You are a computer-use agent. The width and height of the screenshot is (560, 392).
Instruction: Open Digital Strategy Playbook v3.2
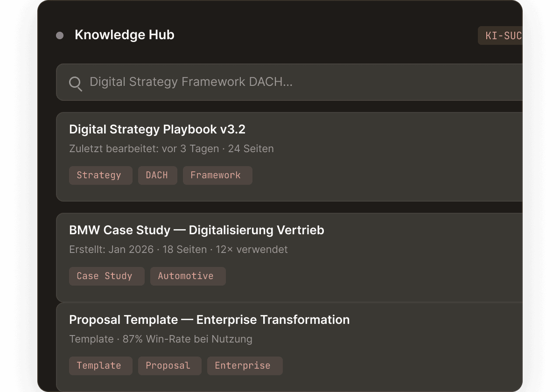click(x=157, y=129)
